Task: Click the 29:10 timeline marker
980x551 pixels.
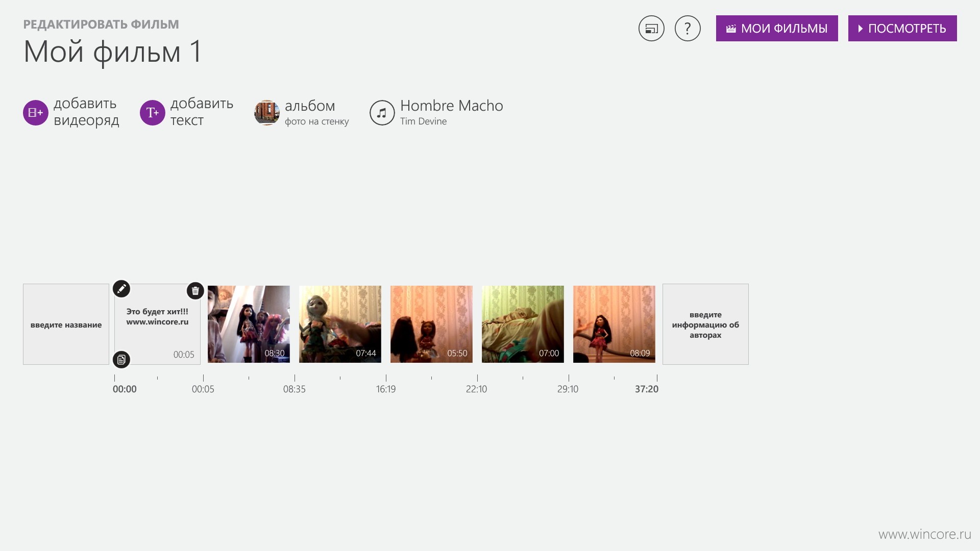Action: coord(568,389)
